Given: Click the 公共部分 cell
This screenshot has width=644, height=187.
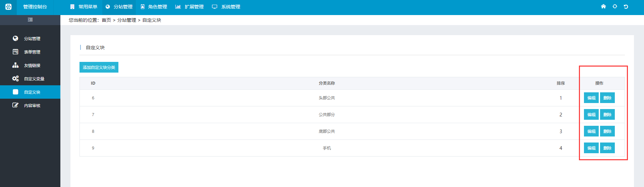Looking at the screenshot, I should [x=327, y=115].
